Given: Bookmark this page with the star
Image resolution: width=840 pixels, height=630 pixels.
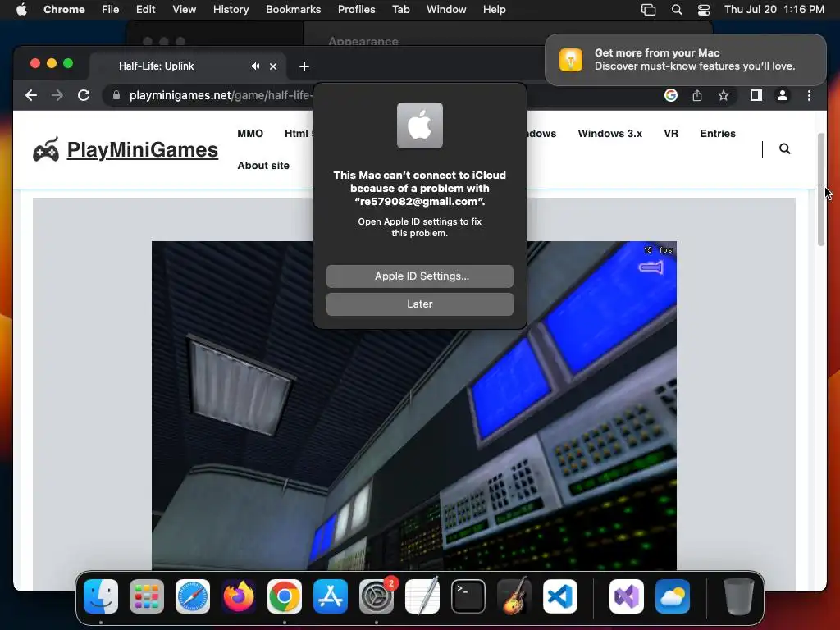Looking at the screenshot, I should 724,95.
